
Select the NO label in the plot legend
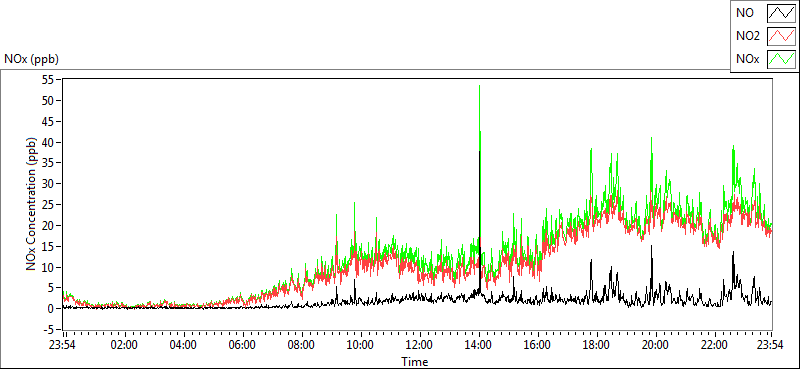pyautogui.click(x=744, y=13)
